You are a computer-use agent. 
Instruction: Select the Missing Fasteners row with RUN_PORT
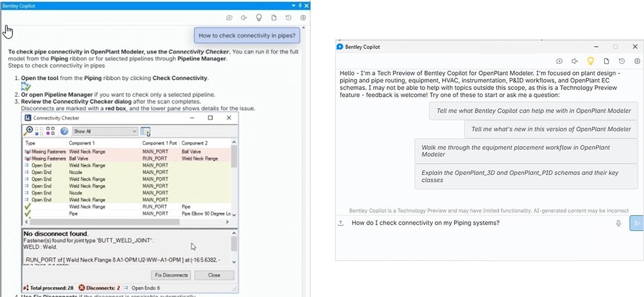127,159
